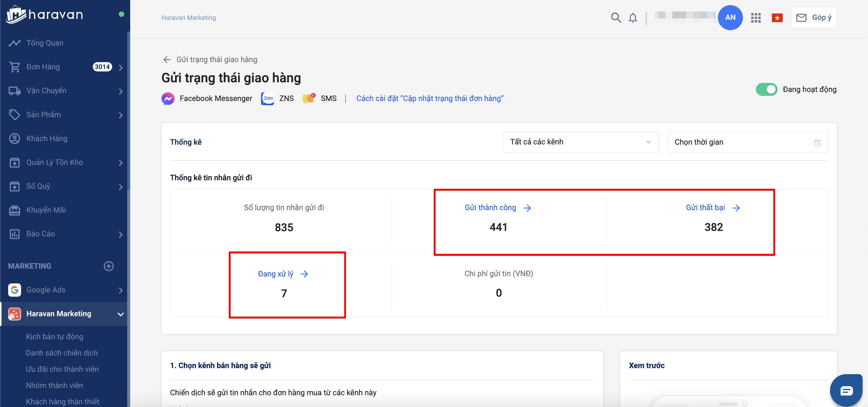Click the Facebook Messenger channel icon
This screenshot has width=868, height=407.
point(168,98)
